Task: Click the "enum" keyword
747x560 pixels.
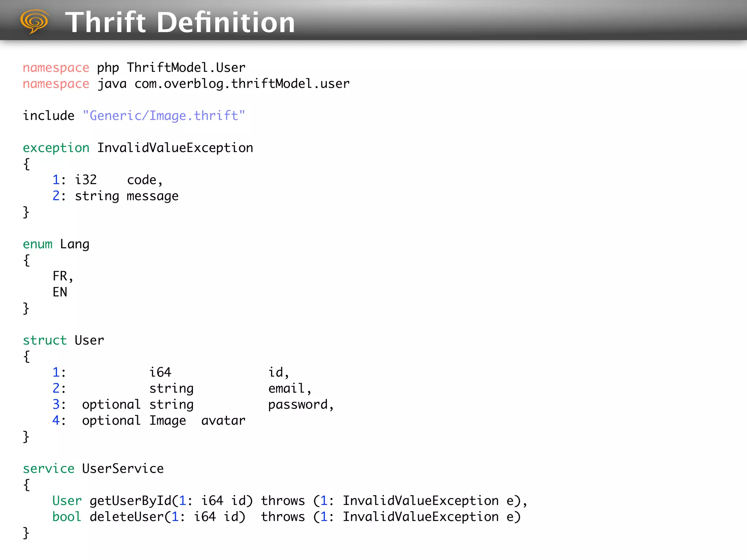Action: (x=38, y=244)
